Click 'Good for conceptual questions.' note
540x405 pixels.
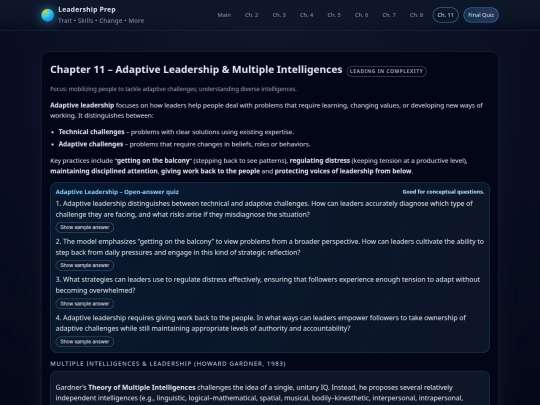pyautogui.click(x=443, y=192)
